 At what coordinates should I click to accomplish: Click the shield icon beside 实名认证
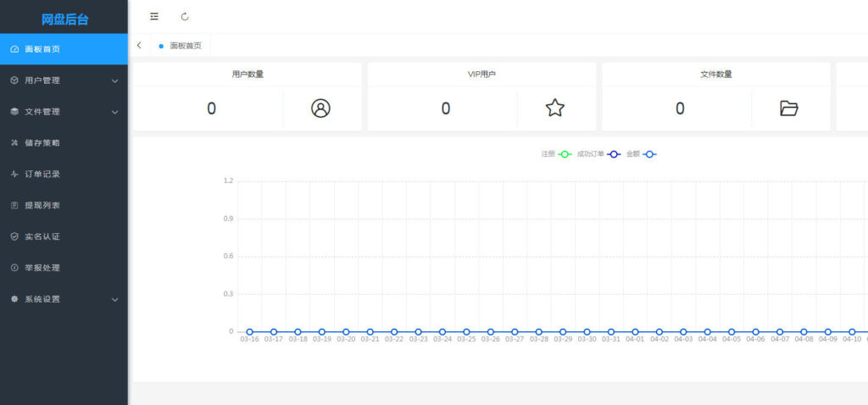tap(15, 236)
